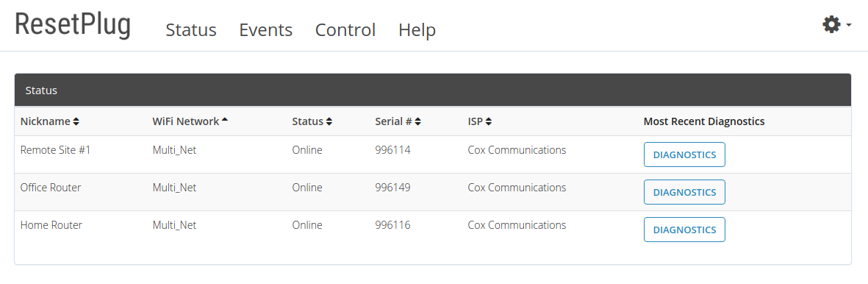Select the Remote Site #1 nickname cell
Image resolution: width=868 pixels, height=284 pixels.
[55, 150]
